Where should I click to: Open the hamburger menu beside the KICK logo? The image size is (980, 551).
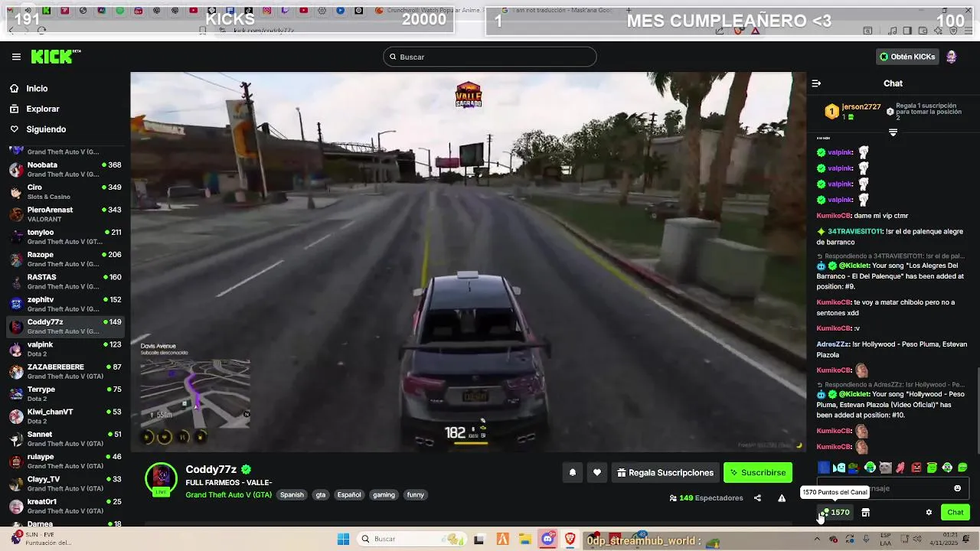click(16, 57)
